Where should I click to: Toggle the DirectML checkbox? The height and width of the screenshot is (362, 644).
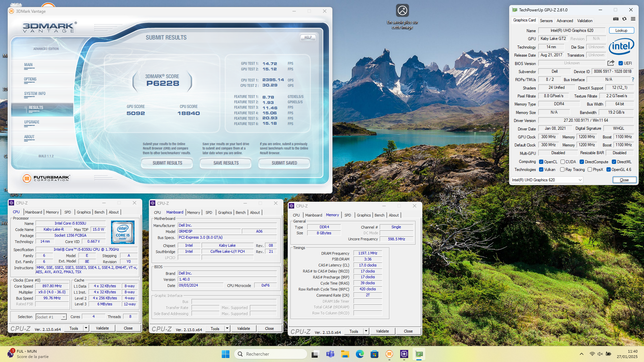coord(614,162)
